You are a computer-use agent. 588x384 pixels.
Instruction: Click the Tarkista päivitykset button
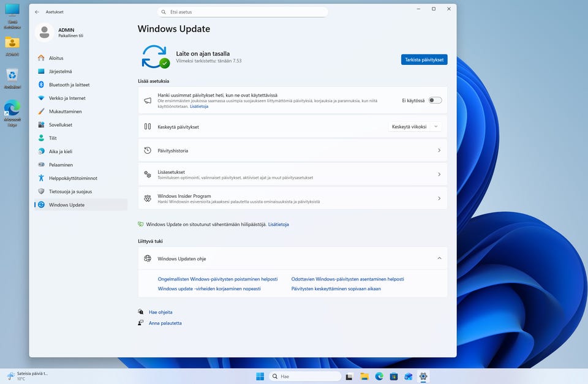424,59
